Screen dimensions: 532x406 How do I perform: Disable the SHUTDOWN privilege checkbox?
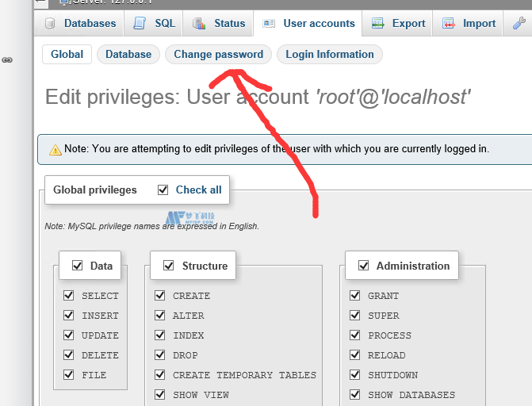(355, 375)
